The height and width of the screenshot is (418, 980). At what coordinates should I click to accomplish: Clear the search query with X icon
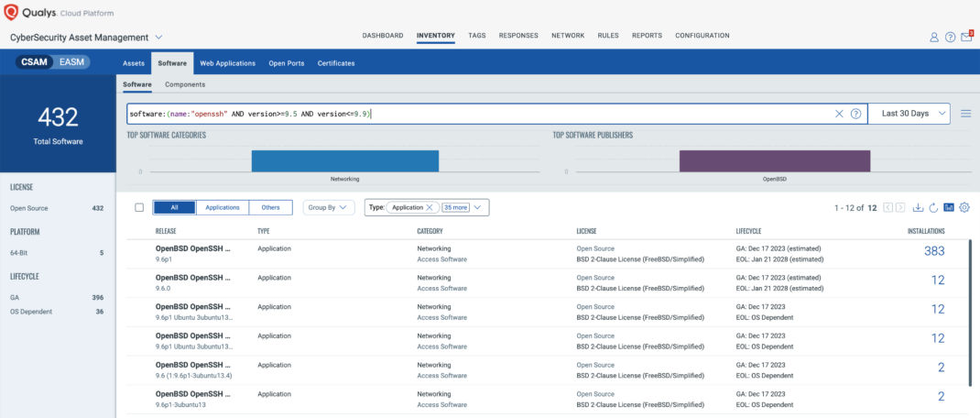click(839, 114)
